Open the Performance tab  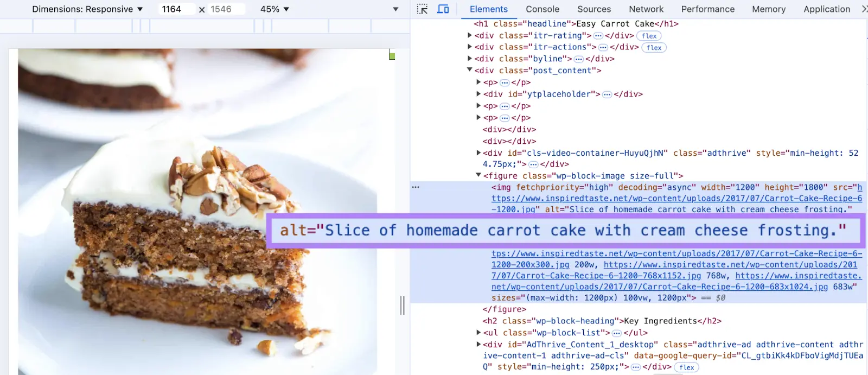point(708,9)
